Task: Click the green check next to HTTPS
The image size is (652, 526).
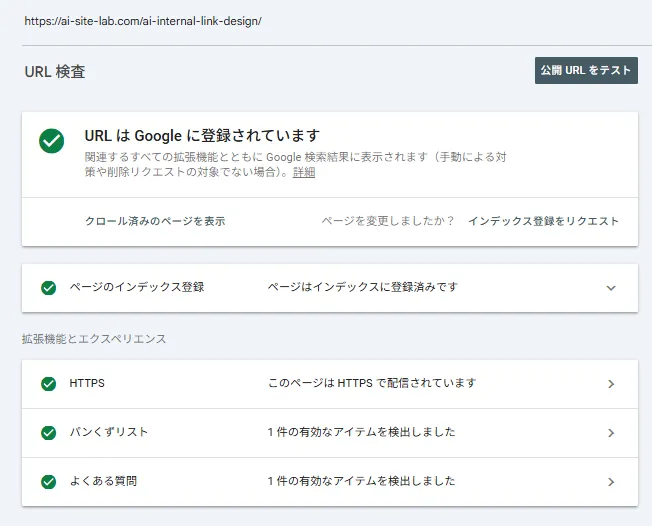Action: click(x=49, y=384)
